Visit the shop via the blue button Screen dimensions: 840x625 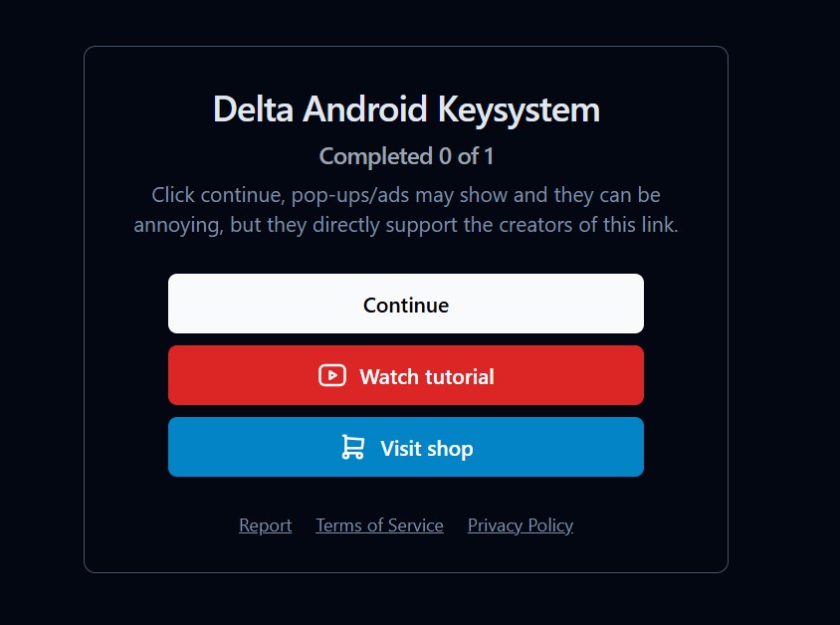click(x=406, y=448)
